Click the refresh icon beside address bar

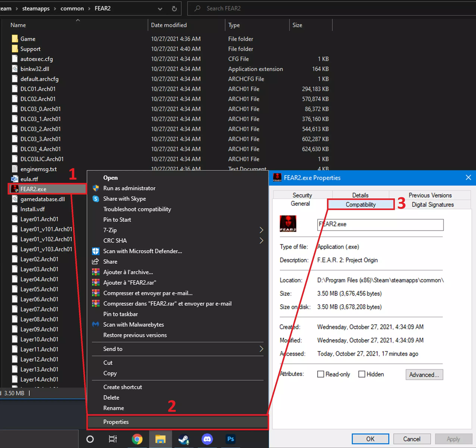click(x=174, y=9)
